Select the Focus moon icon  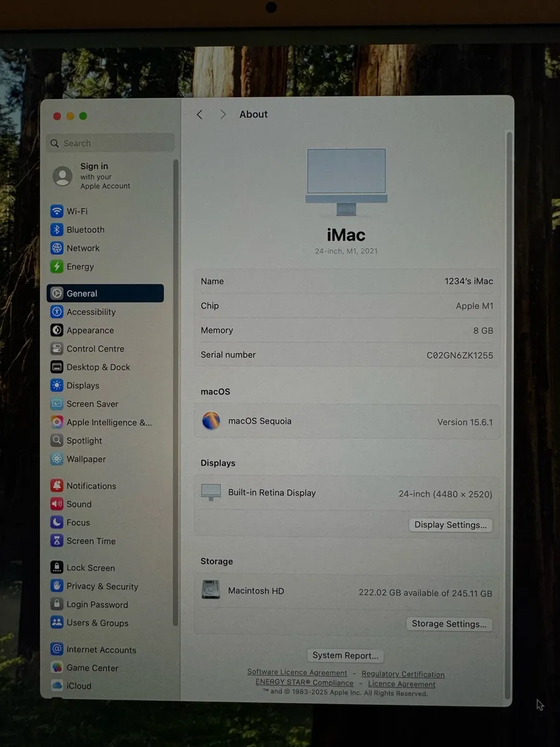[57, 522]
